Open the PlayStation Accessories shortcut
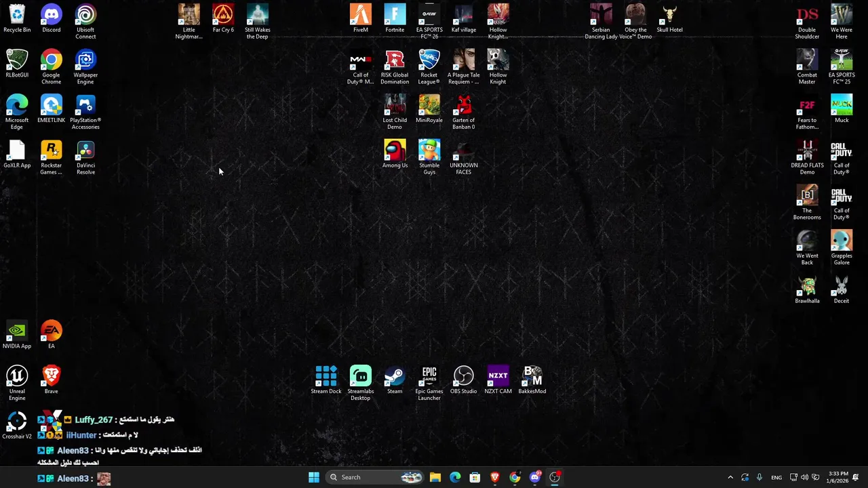The height and width of the screenshot is (488, 868). (x=85, y=112)
